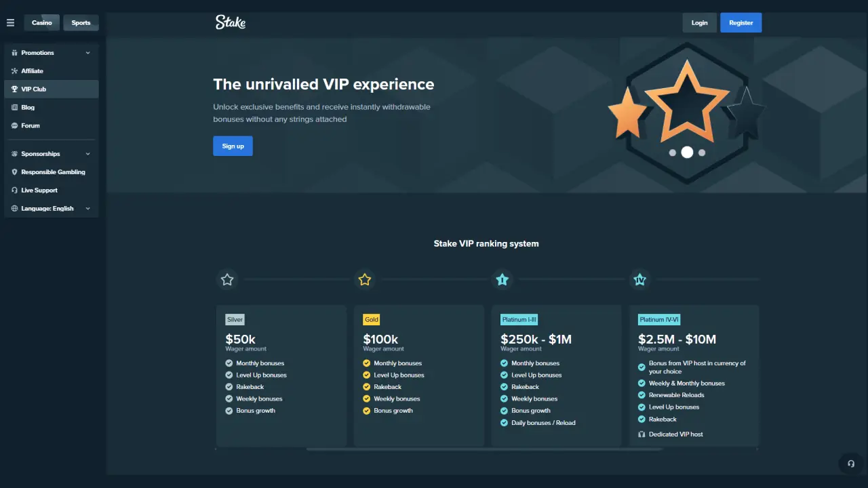Click the Register button
The width and height of the screenshot is (868, 488).
click(741, 23)
